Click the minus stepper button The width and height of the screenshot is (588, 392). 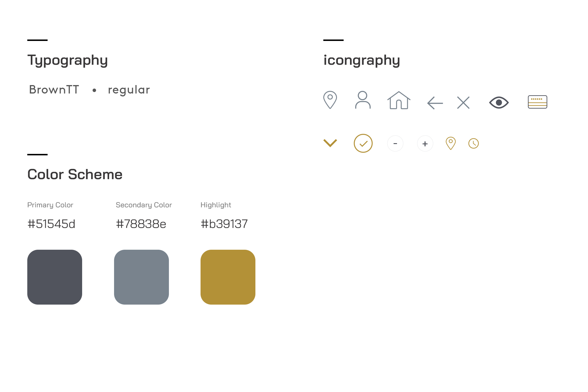[x=395, y=143]
